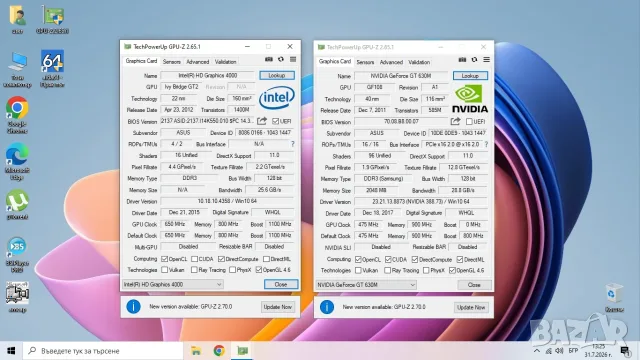Image resolution: width=640 pixels, height=360 pixels.
Task: Switch to Sensors tab in Intel window
Action: tap(171, 62)
